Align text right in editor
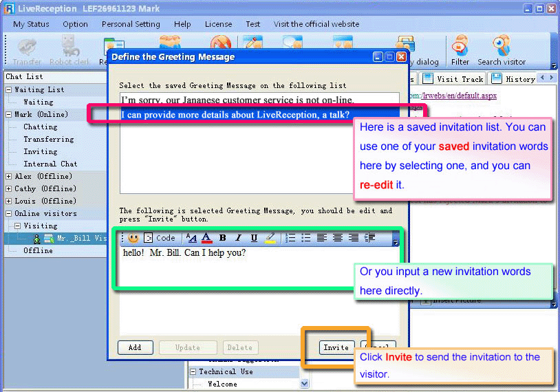 click(353, 238)
